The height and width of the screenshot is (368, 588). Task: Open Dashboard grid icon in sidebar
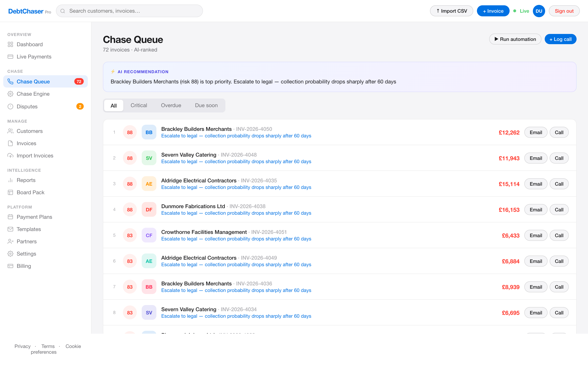[10, 44]
